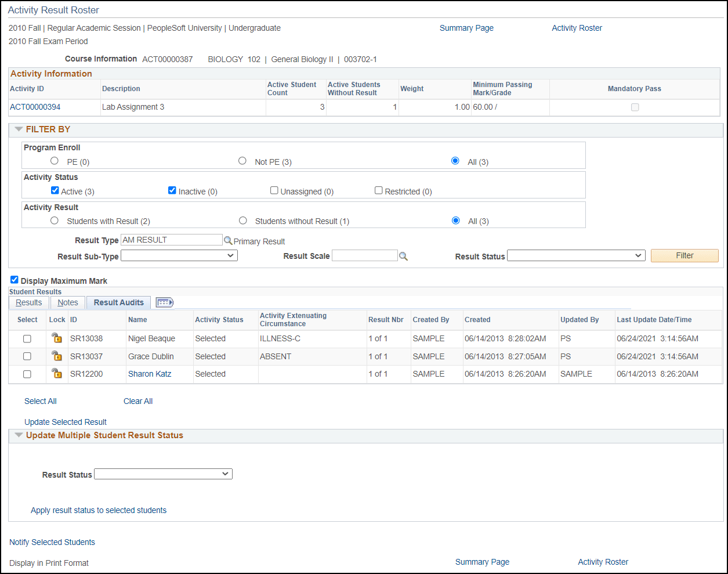Click the Last Update Date/Time column header
This screenshot has height=574, width=728.
pos(654,320)
